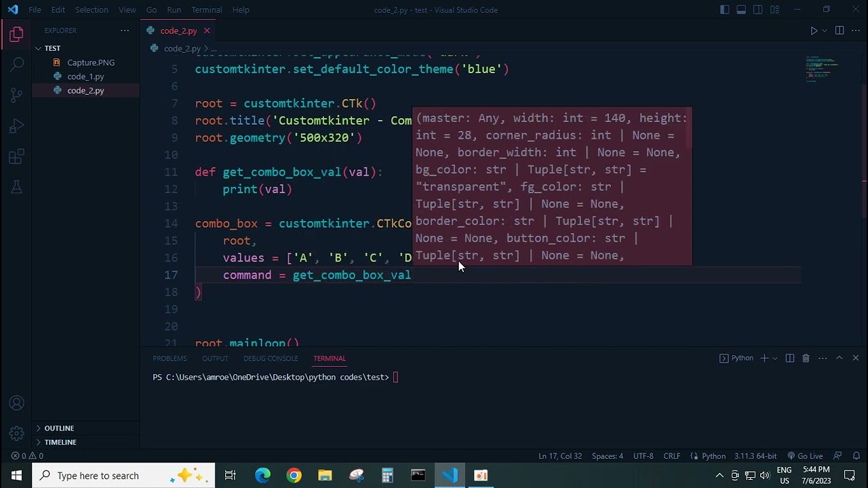The image size is (868, 488).
Task: Open the View menu
Action: point(127,9)
